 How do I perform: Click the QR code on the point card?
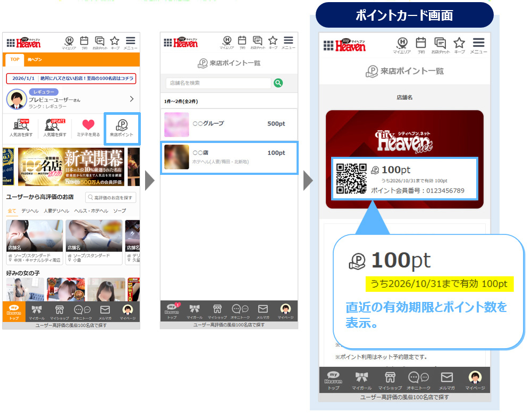pyautogui.click(x=352, y=179)
